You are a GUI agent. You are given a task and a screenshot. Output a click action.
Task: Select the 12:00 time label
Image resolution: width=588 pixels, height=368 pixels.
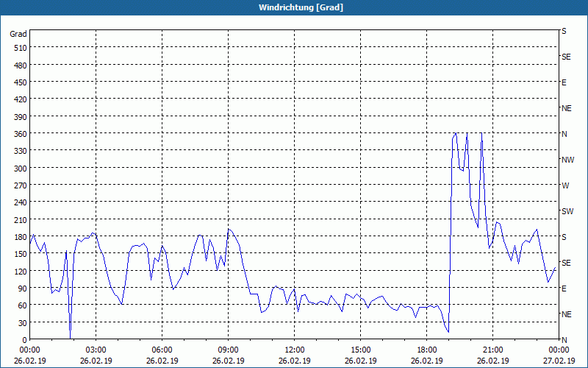point(295,350)
